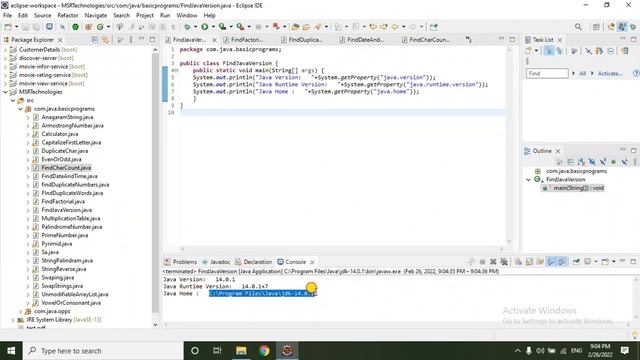Click the Pin Editor toolbar icon

pos(433,27)
